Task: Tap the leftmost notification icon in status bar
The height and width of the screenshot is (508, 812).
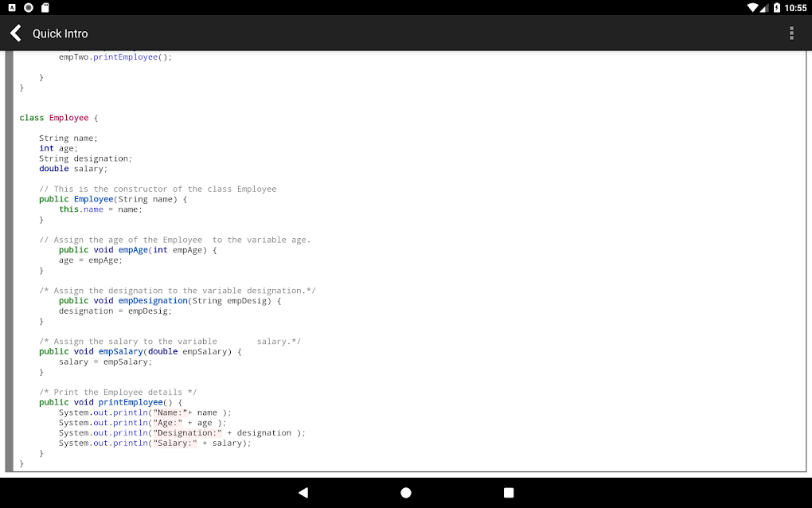Action: [x=10, y=7]
